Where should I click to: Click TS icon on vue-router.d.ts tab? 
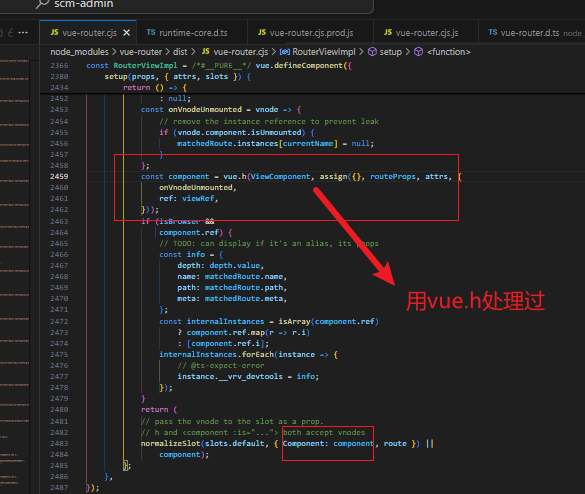pyautogui.click(x=492, y=32)
